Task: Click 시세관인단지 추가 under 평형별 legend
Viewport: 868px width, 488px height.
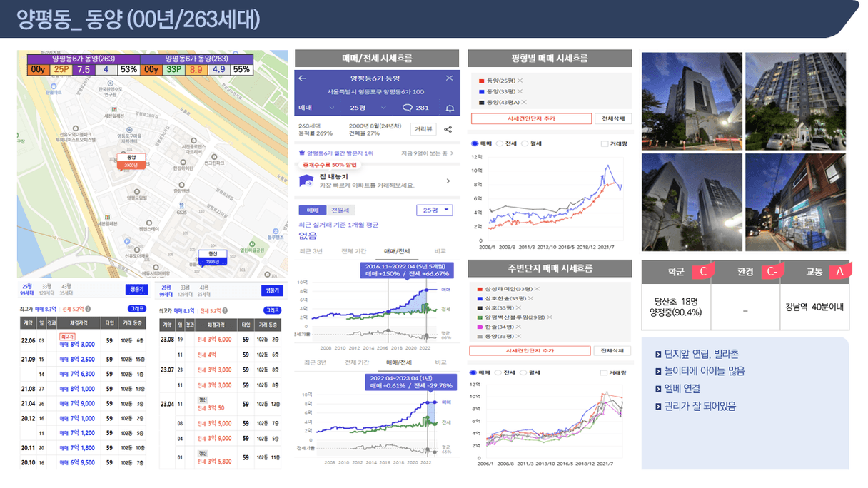Action: pyautogui.click(x=530, y=118)
